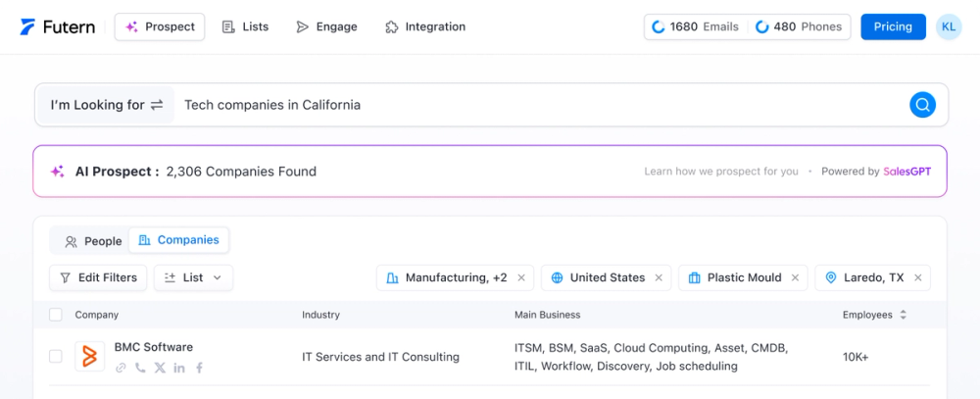Click the KL user avatar
This screenshot has width=980, height=399.
(x=949, y=26)
